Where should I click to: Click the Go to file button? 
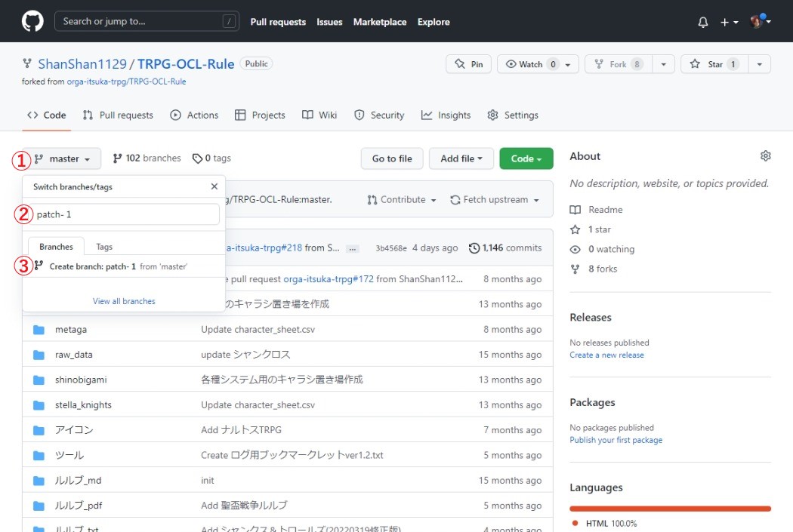click(x=392, y=158)
